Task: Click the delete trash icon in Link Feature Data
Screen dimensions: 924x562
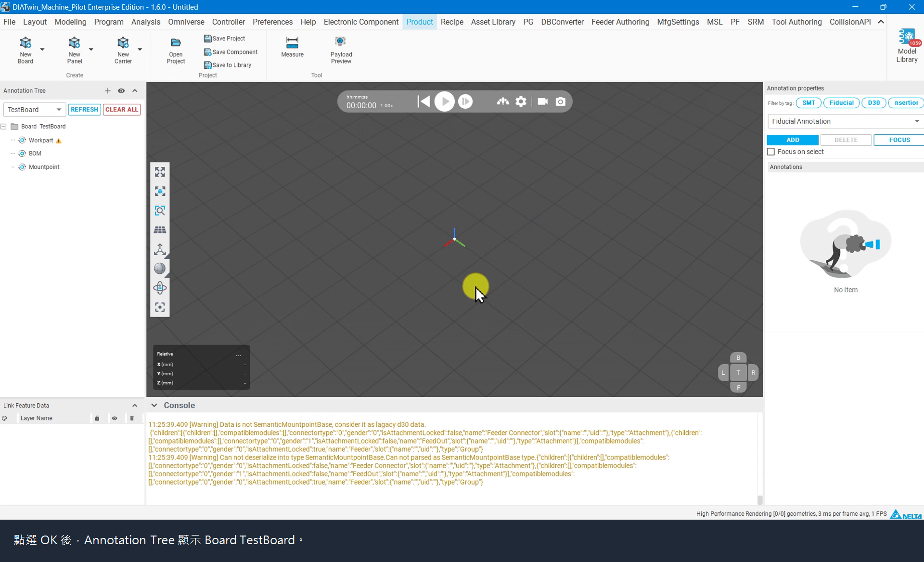Action: [x=131, y=418]
